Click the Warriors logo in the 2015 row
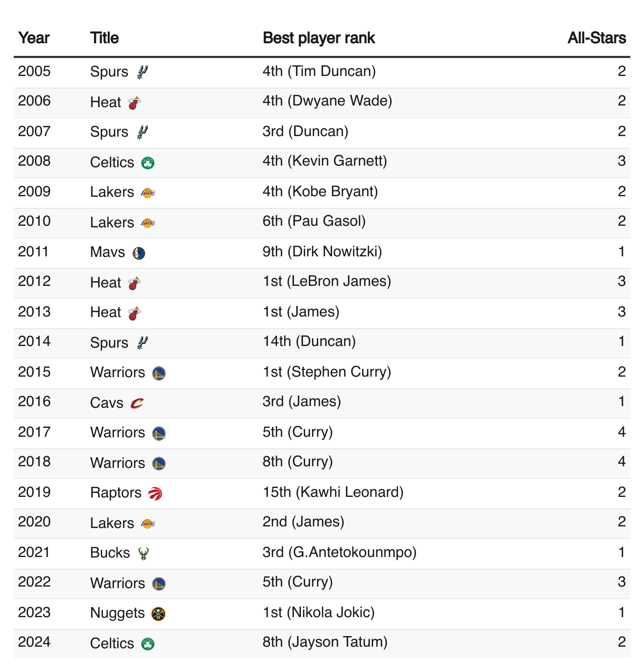The image size is (644, 672). coord(159,373)
